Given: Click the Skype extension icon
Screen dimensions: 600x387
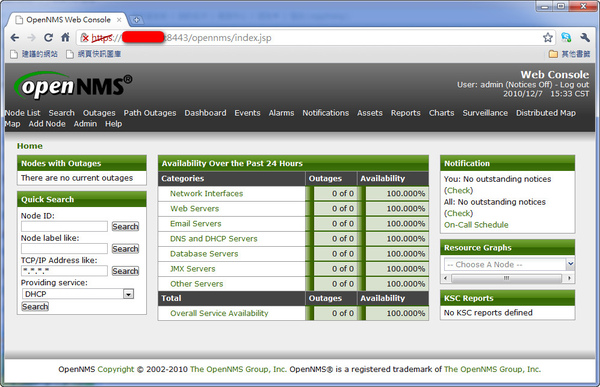Looking at the screenshot, I should [566, 38].
